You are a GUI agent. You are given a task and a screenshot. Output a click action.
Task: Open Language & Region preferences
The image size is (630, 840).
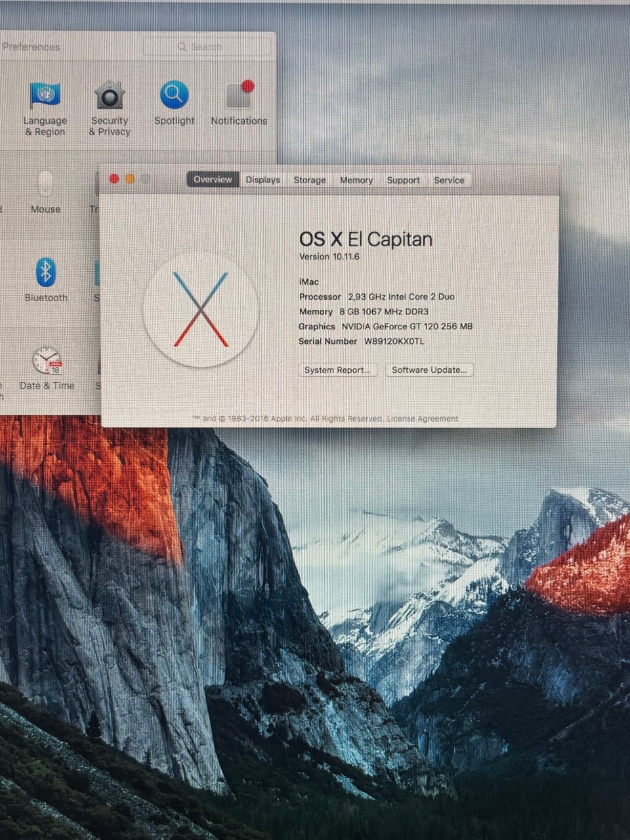(x=45, y=108)
